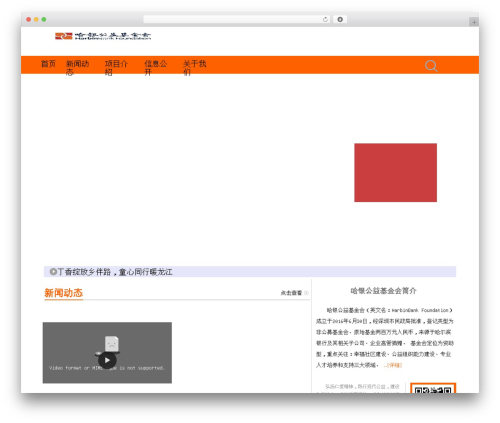The height and width of the screenshot is (423, 500).
Task: Play the video with the play button
Action: click(107, 360)
